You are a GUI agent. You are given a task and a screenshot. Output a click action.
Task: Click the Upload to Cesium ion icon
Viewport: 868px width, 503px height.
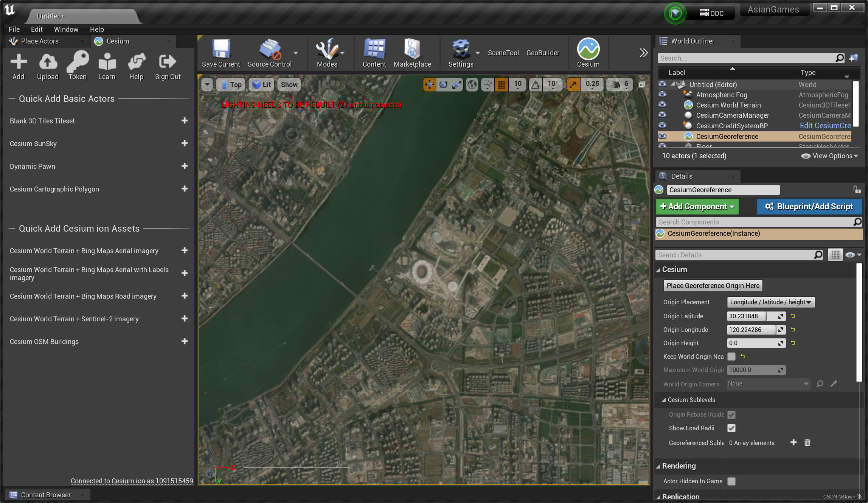click(48, 61)
